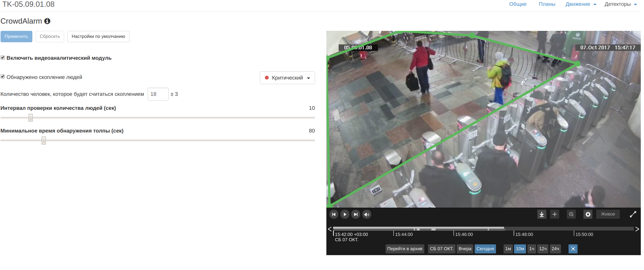Select Вчера on the timeline
This screenshot has height=270, width=644.
pos(465,249)
